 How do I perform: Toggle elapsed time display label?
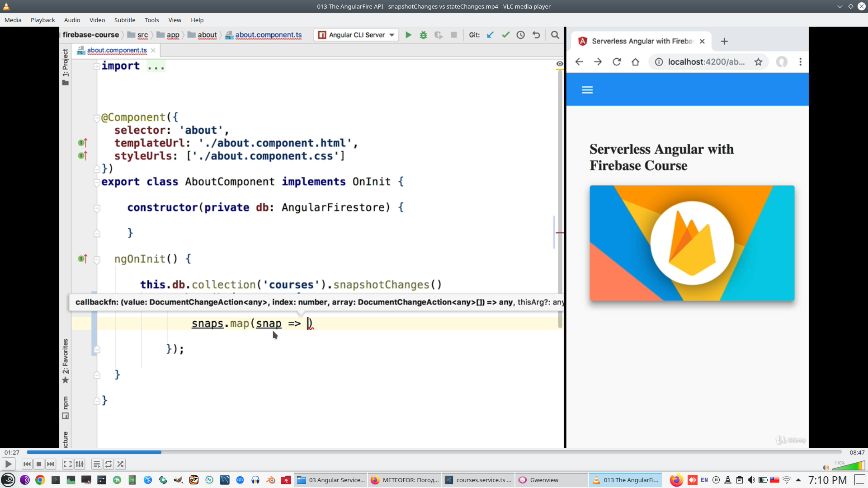click(x=12, y=452)
